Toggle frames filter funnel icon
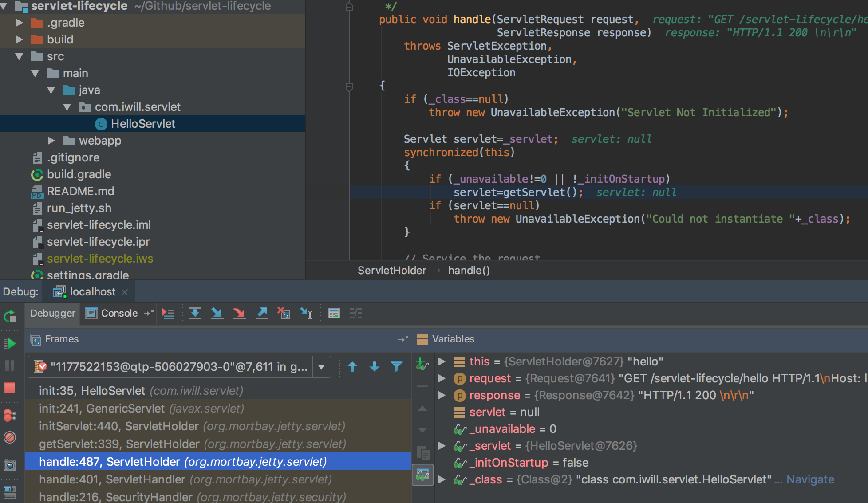 click(397, 367)
